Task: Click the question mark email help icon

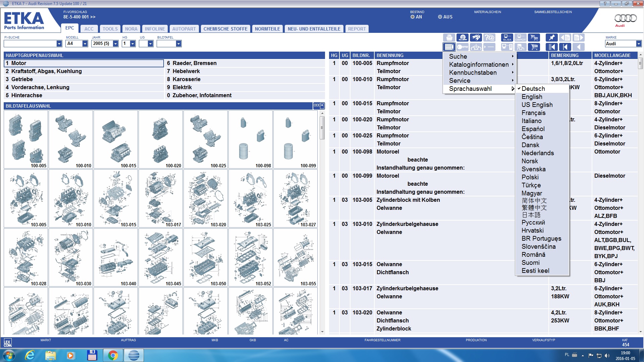Action: (489, 38)
